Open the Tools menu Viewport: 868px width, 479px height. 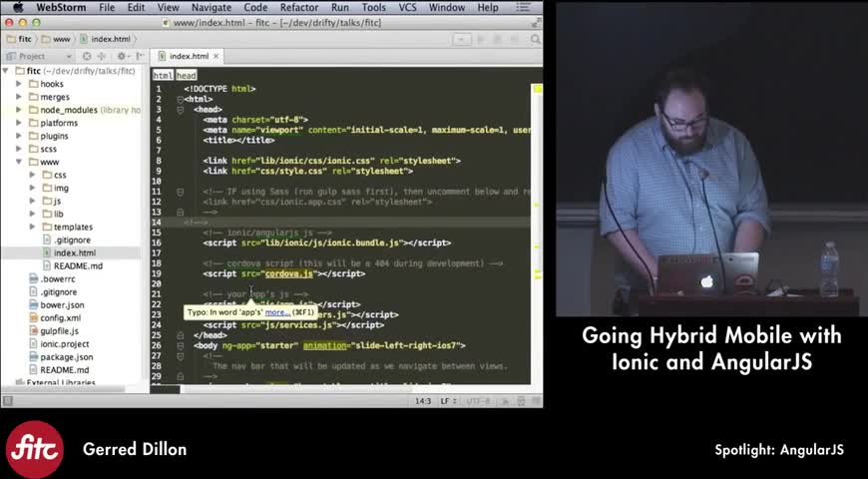tap(374, 7)
